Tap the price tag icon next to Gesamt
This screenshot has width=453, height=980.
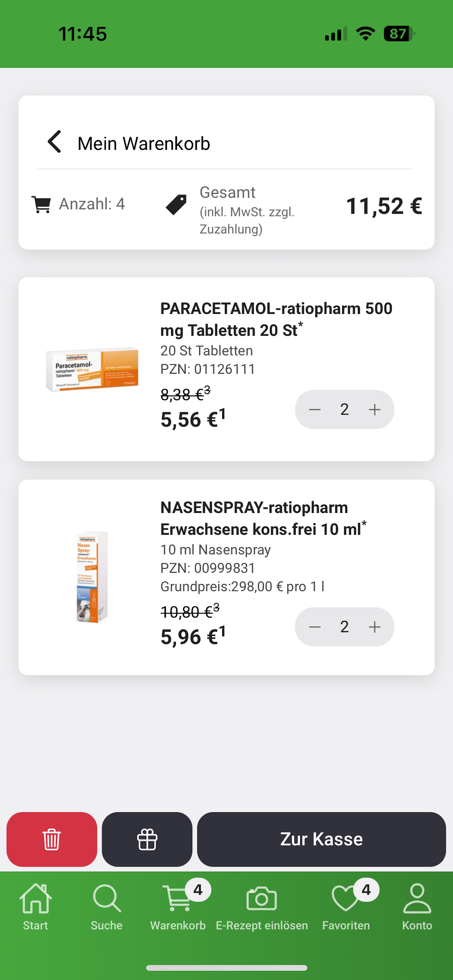[176, 205]
